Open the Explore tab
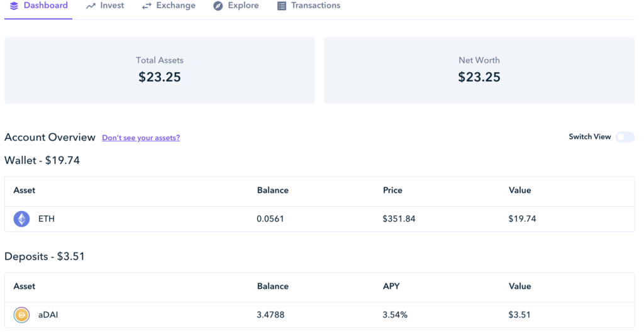 [x=236, y=6]
